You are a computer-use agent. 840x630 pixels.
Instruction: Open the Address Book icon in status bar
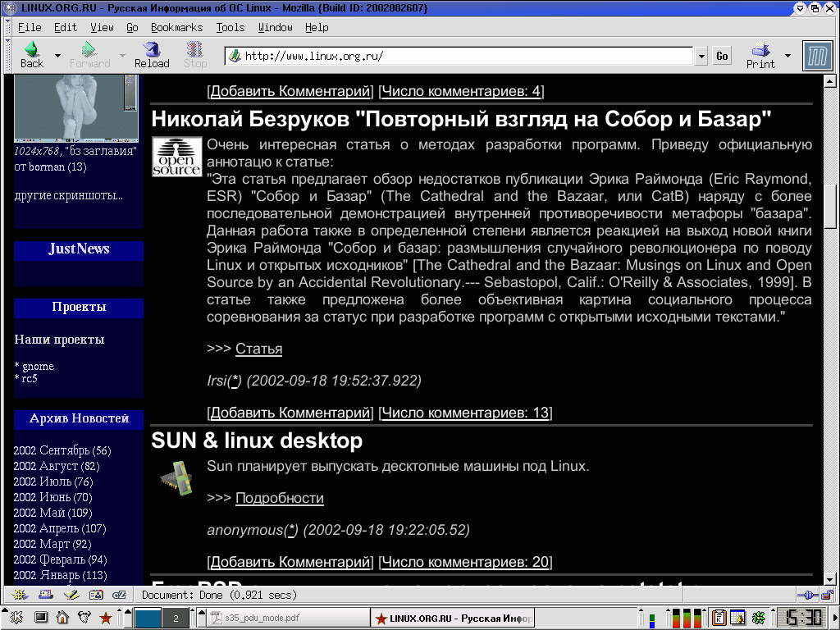[96, 595]
